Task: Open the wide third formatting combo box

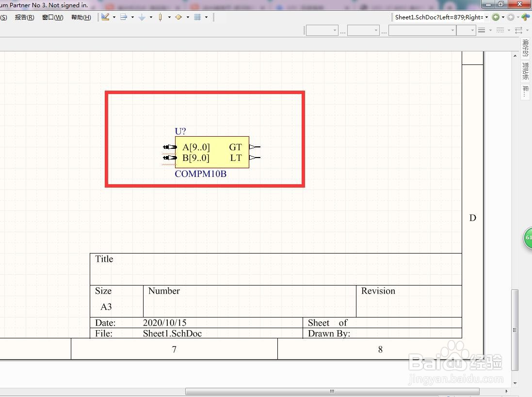Action: (x=422, y=31)
